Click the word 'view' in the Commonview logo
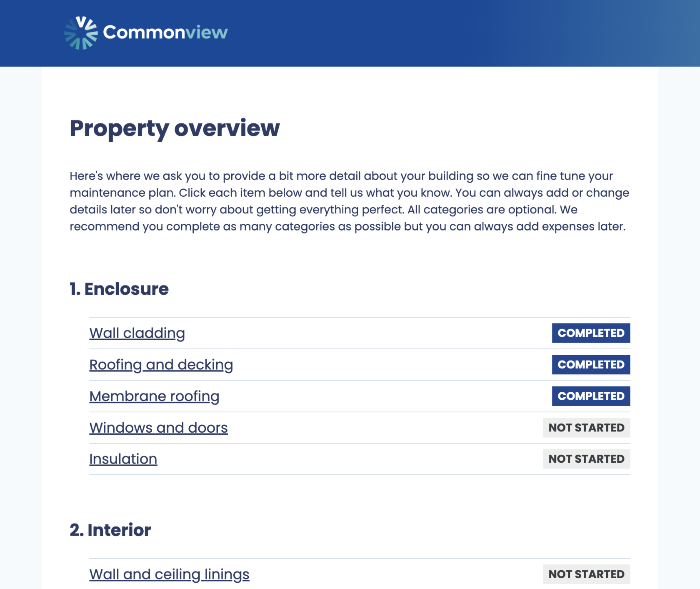The height and width of the screenshot is (589, 700). tap(207, 33)
